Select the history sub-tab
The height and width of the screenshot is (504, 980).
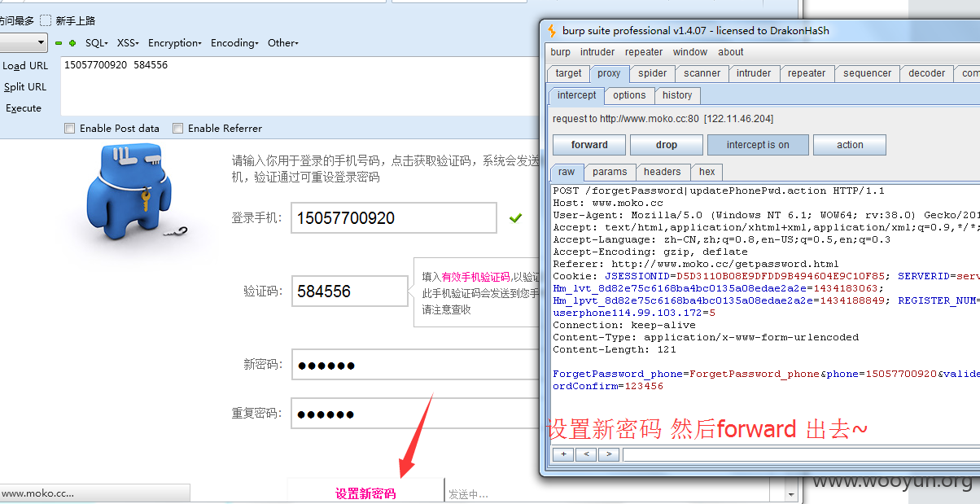(x=677, y=95)
